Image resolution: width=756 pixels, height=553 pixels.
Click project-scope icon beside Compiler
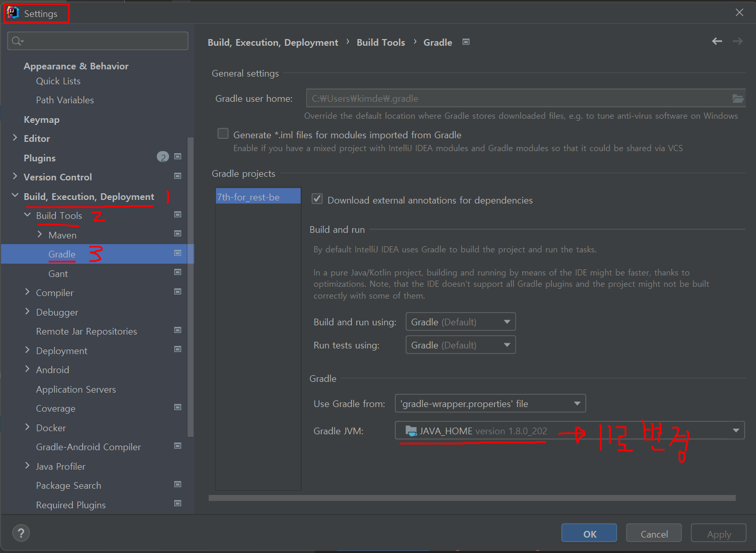pos(178,291)
